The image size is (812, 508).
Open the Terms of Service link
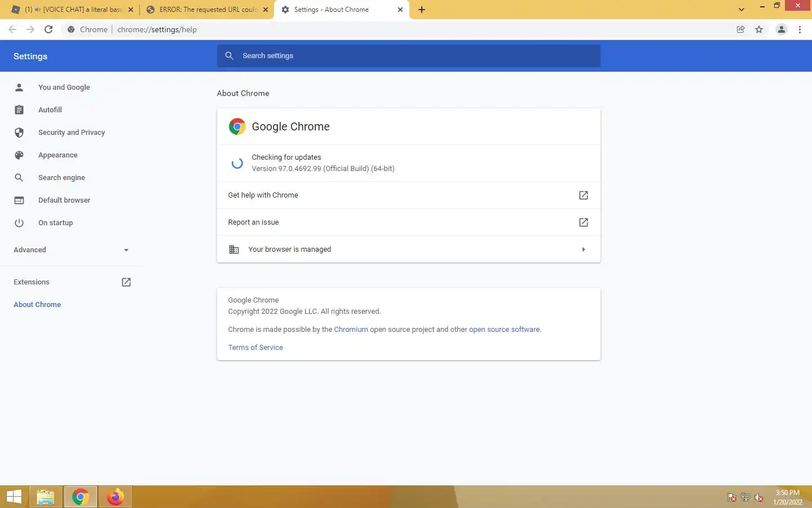[x=255, y=347]
